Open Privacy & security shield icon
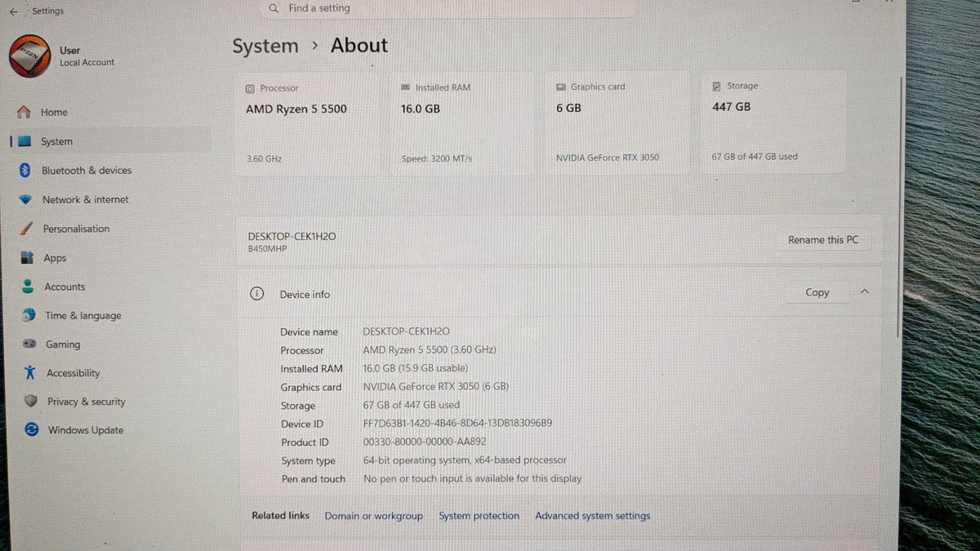The height and width of the screenshot is (551, 980). 31,402
